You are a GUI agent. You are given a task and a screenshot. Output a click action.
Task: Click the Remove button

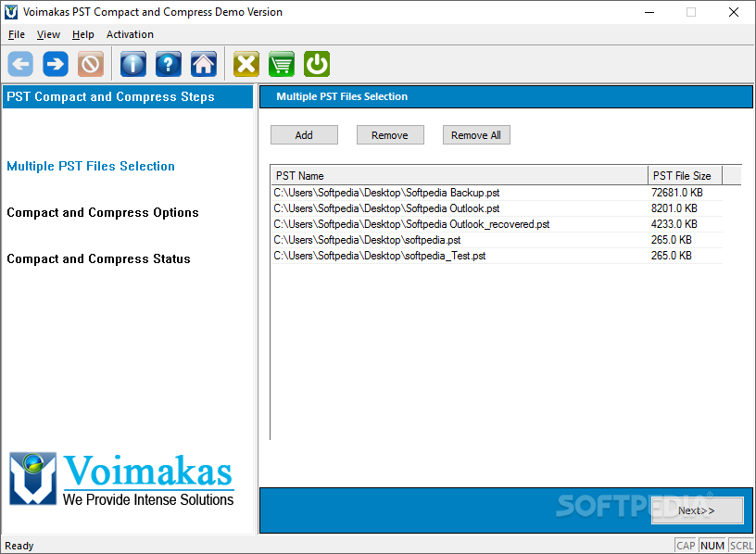390,135
